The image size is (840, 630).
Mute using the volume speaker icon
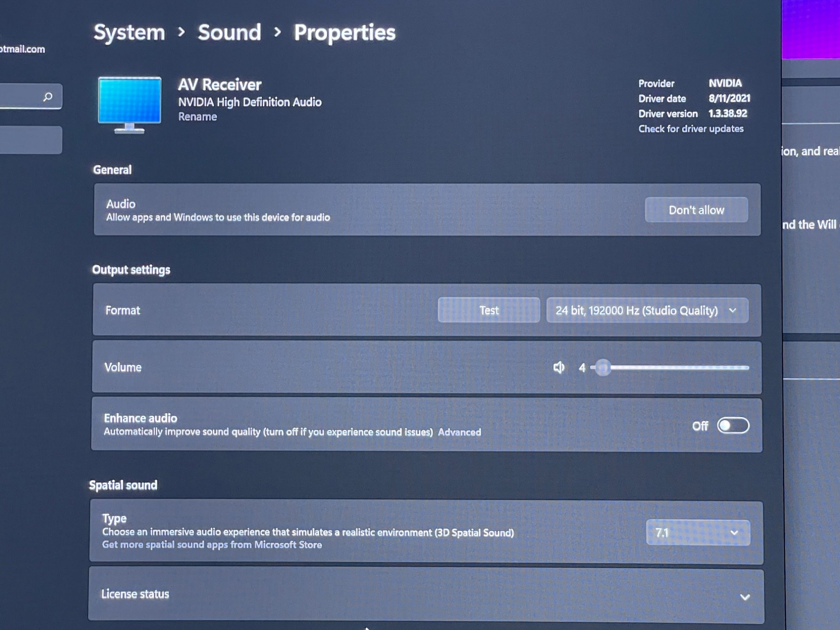(559, 367)
